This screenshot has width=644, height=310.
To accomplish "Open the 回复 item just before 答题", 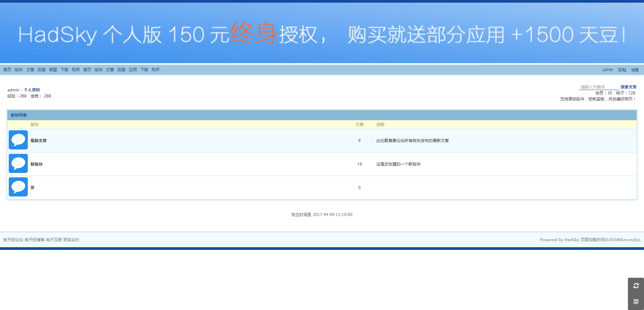I will (x=42, y=70).
